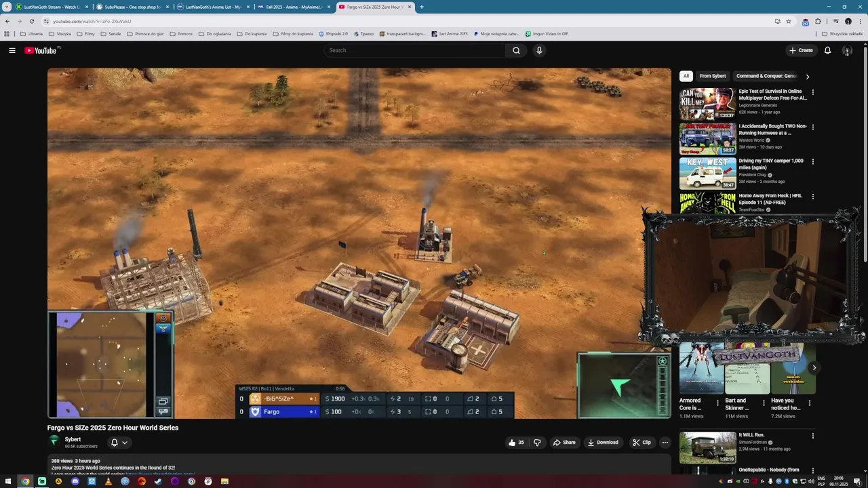Viewport: 868px width, 488px height.
Task: Open options for It WILL Run video
Action: [813, 436]
